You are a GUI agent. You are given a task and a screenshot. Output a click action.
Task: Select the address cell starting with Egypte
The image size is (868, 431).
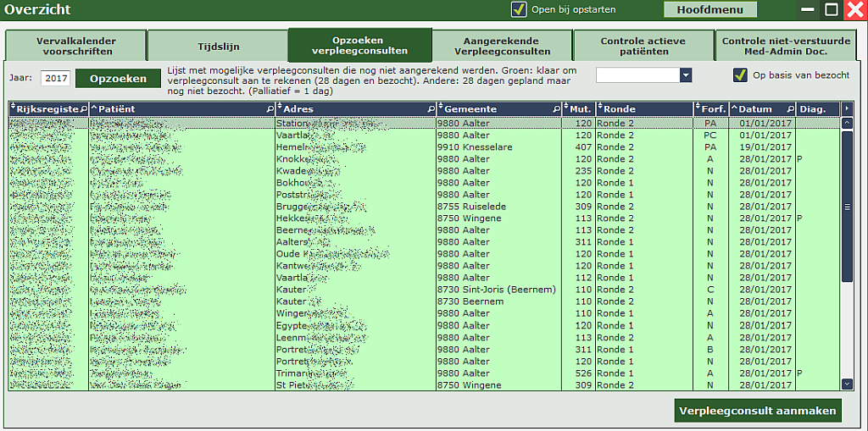click(x=355, y=325)
